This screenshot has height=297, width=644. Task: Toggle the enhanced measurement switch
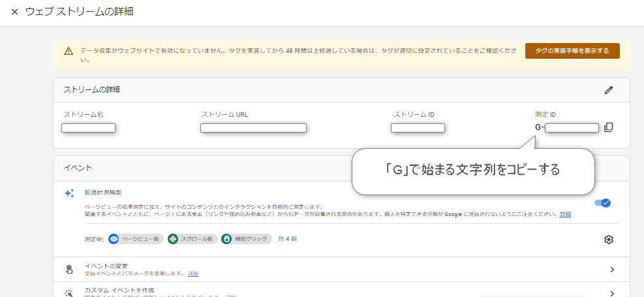(602, 203)
